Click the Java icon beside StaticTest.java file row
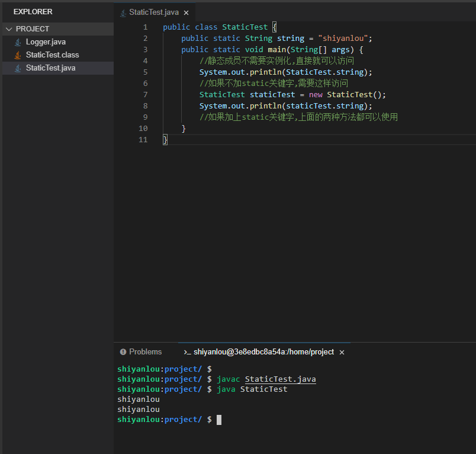 tap(18, 68)
